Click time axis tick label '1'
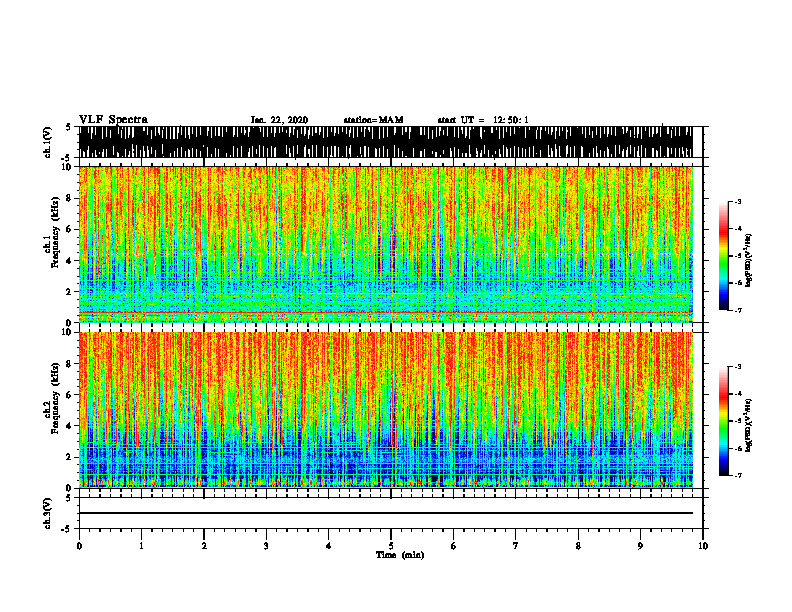Image resolution: width=792 pixels, height=612 pixels. click(141, 546)
